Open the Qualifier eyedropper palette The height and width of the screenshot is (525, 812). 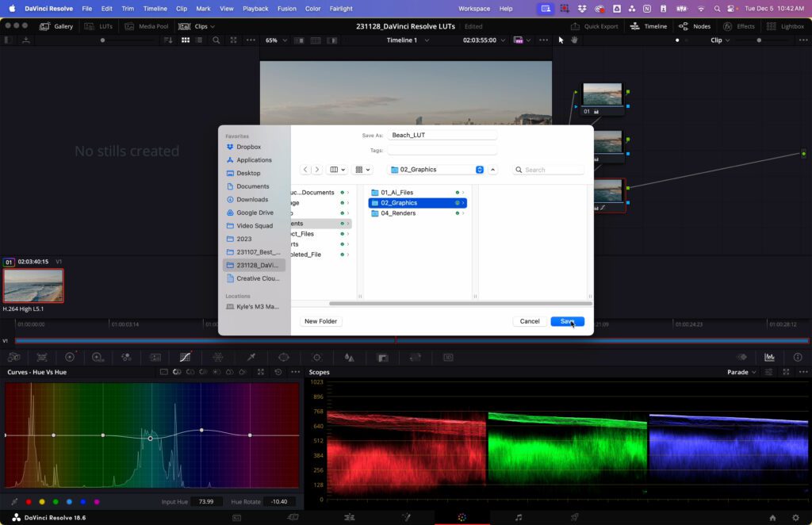click(251, 357)
